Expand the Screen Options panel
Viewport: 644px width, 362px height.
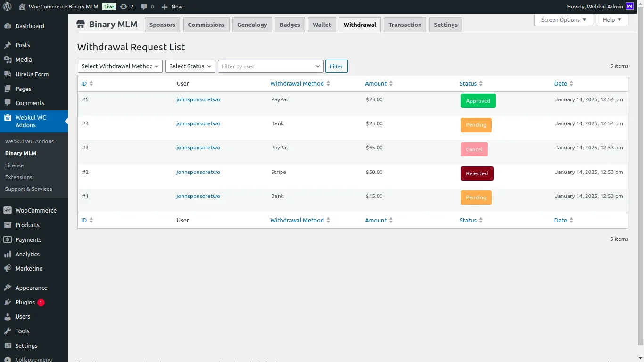563,20
